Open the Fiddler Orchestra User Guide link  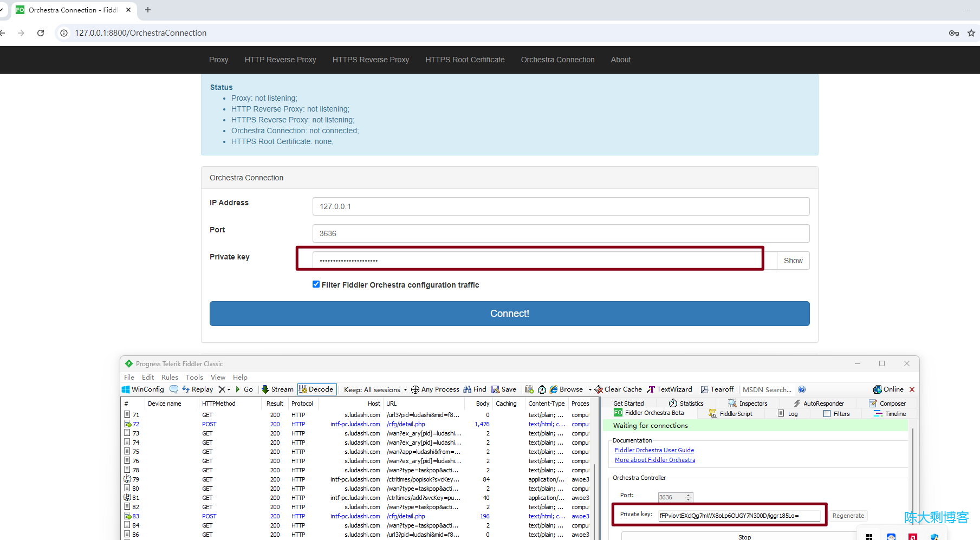pos(654,450)
